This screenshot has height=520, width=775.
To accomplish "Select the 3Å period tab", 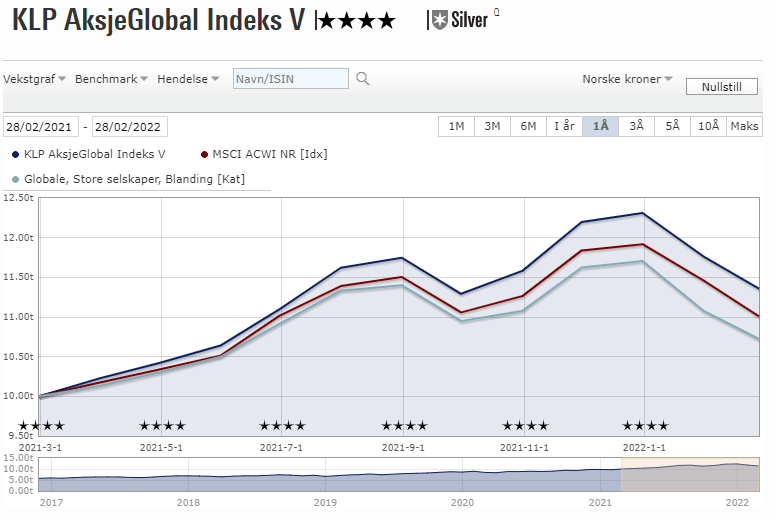I will (x=637, y=126).
